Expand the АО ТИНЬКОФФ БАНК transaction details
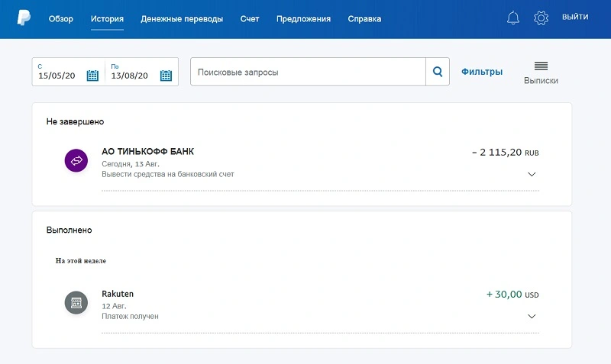Image resolution: width=611 pixels, height=364 pixels. pos(532,174)
